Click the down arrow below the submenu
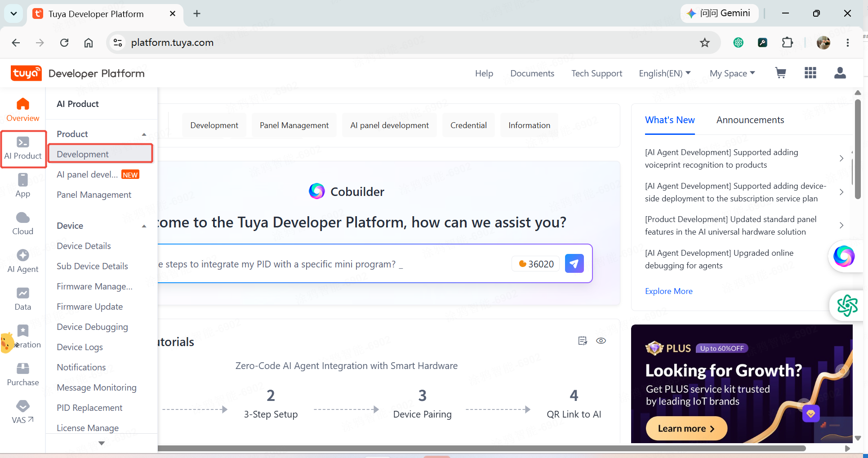The height and width of the screenshot is (458, 868). 102,443
